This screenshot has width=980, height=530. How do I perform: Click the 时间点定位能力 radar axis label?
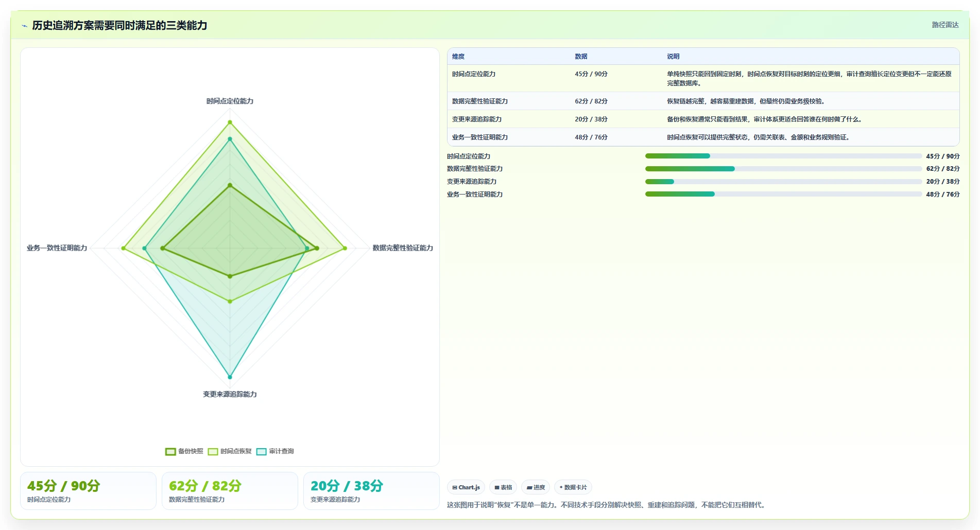(x=230, y=101)
